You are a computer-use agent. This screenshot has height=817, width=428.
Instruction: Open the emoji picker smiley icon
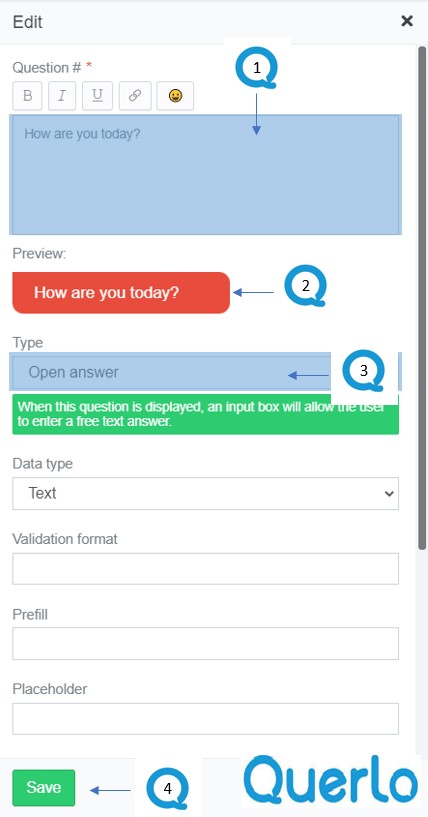[175, 96]
